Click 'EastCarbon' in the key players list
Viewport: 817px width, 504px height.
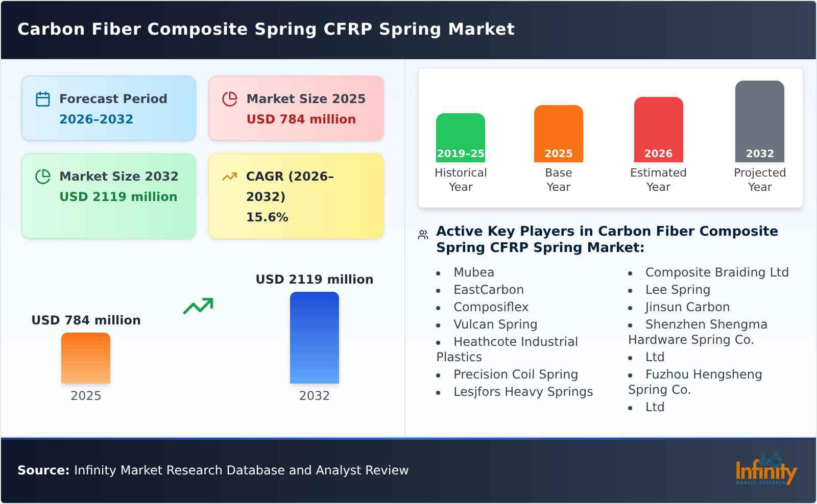pyautogui.click(x=489, y=290)
